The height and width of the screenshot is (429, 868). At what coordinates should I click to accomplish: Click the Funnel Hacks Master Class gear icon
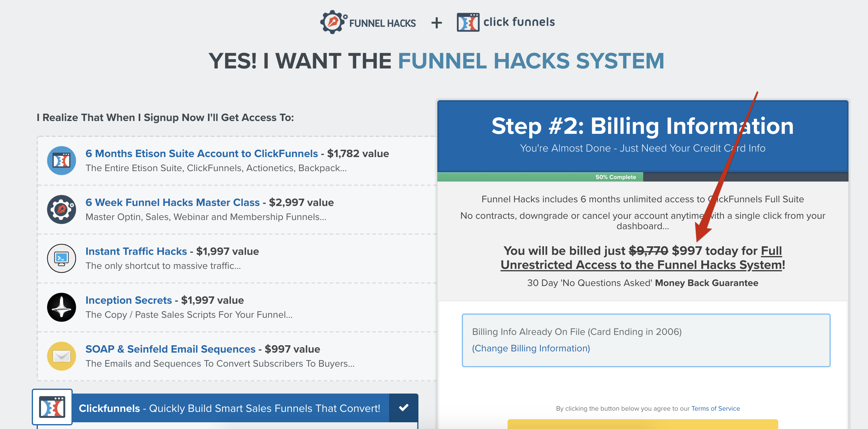point(61,209)
